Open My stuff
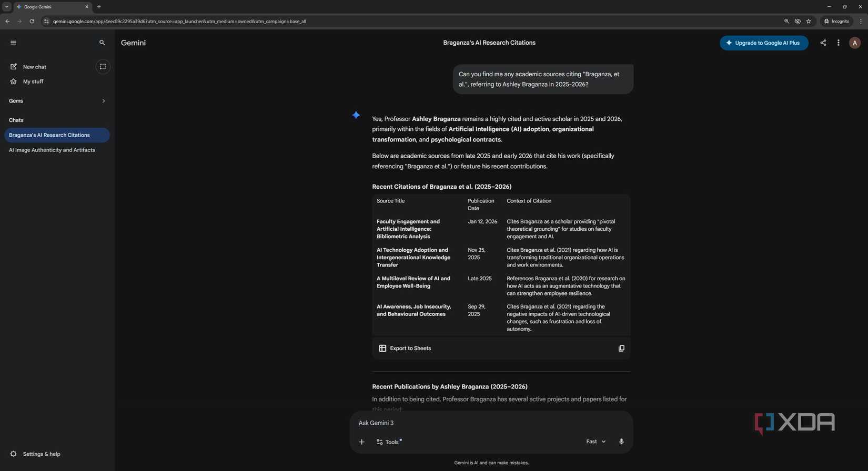 [x=33, y=81]
